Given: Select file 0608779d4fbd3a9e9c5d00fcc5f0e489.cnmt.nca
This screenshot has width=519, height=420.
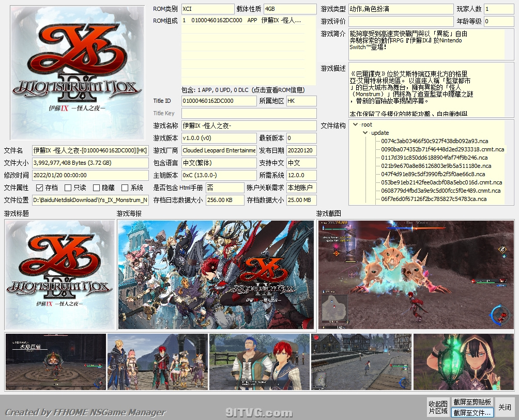Looking at the screenshot, I should 440,191.
